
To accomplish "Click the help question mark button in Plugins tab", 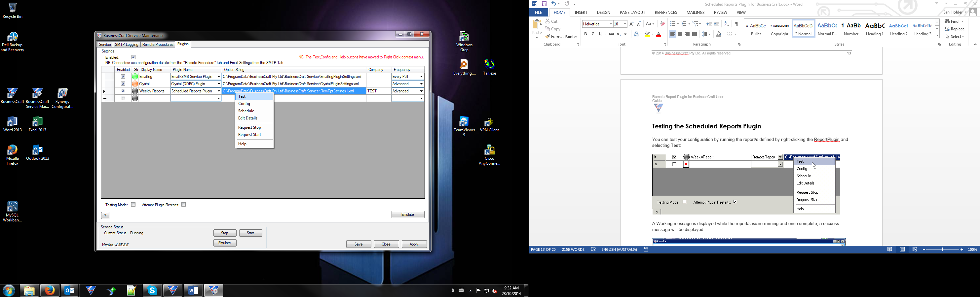I will pos(105,216).
